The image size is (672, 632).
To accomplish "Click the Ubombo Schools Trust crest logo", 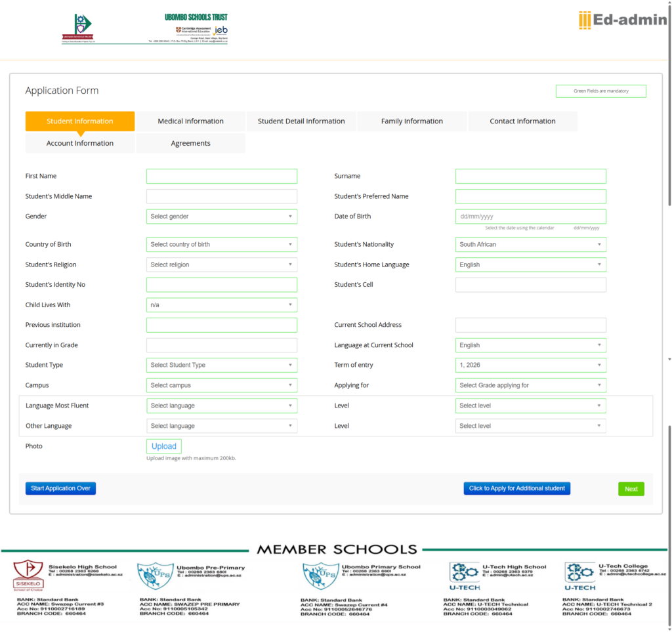I will (x=79, y=28).
